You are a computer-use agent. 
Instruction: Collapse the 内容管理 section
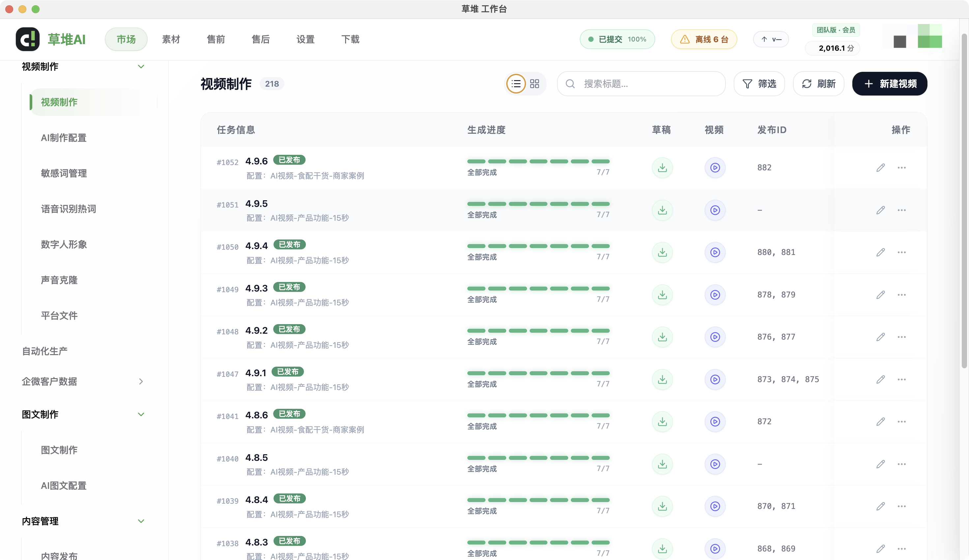141,521
